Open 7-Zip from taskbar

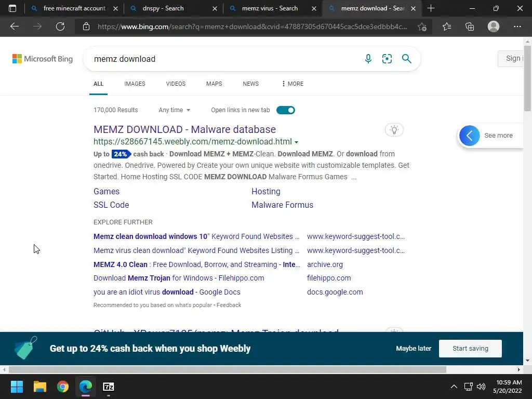pyautogui.click(x=109, y=387)
